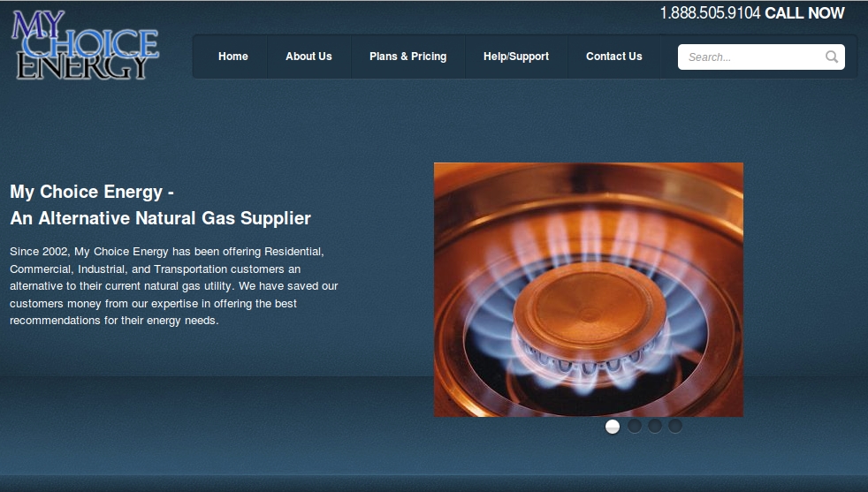Screen dimensions: 868x492
Task: Navigate to Contact Us
Action: [614, 57]
